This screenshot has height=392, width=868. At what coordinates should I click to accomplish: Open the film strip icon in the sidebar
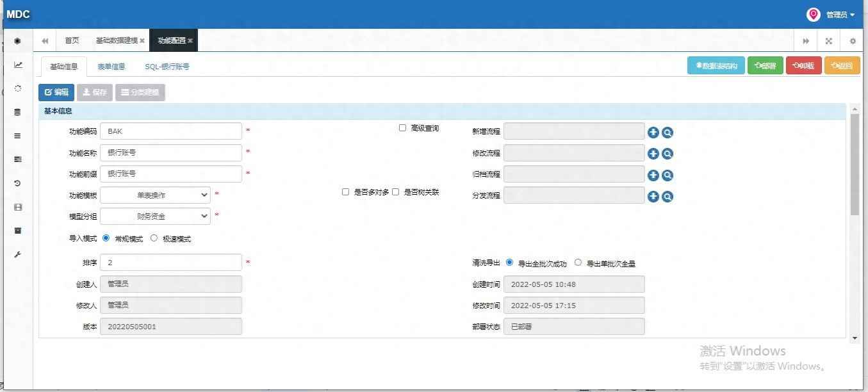click(18, 207)
